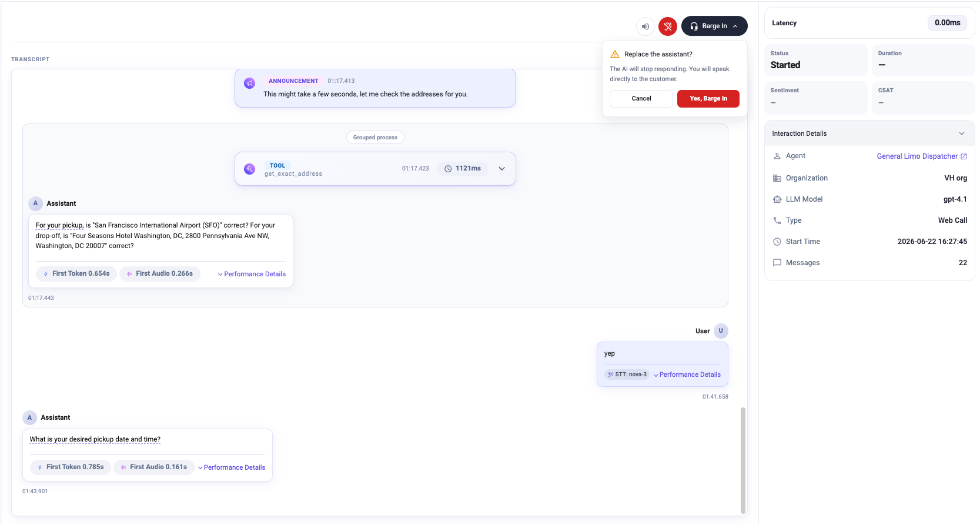Click First Token 0.785s chip
Viewport: 980px width, 525px height.
pyautogui.click(x=71, y=467)
